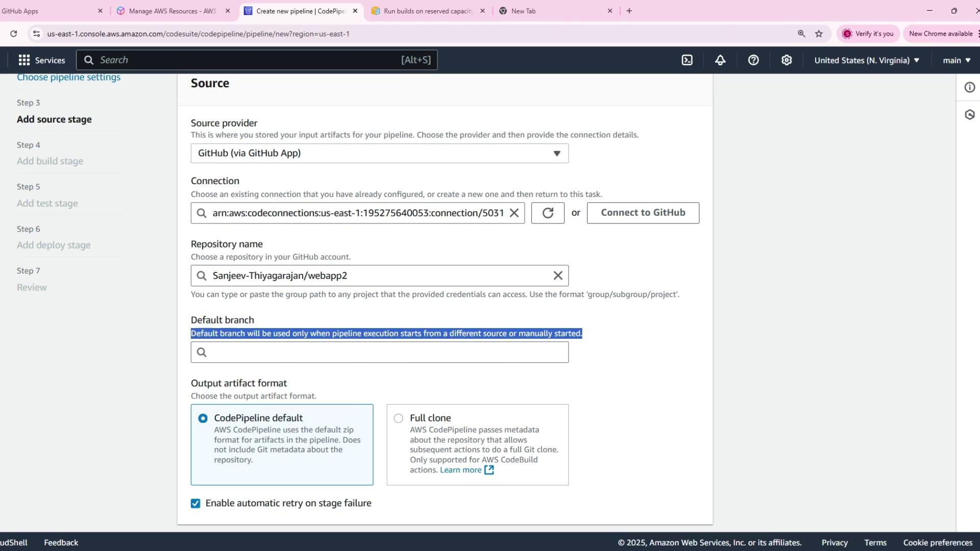The height and width of the screenshot is (551, 980).
Task: Clear the connection ARN with X
Action: coord(514,213)
